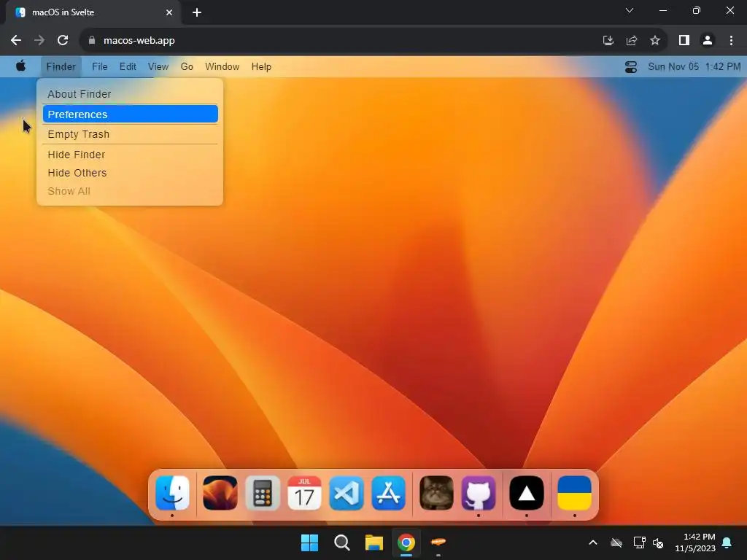Image resolution: width=747 pixels, height=560 pixels.
Task: Select Empty Trash menu entry
Action: (x=130, y=134)
